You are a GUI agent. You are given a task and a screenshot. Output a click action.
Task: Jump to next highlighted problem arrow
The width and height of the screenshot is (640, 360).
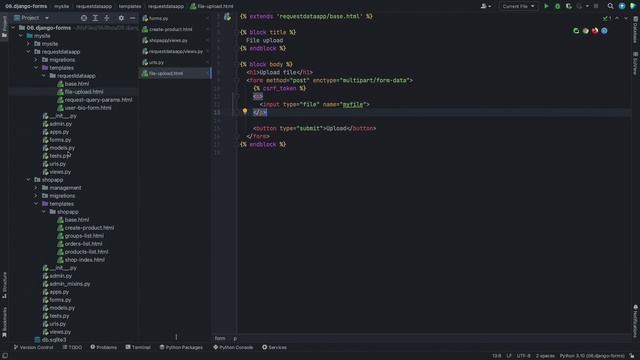[x=626, y=18]
